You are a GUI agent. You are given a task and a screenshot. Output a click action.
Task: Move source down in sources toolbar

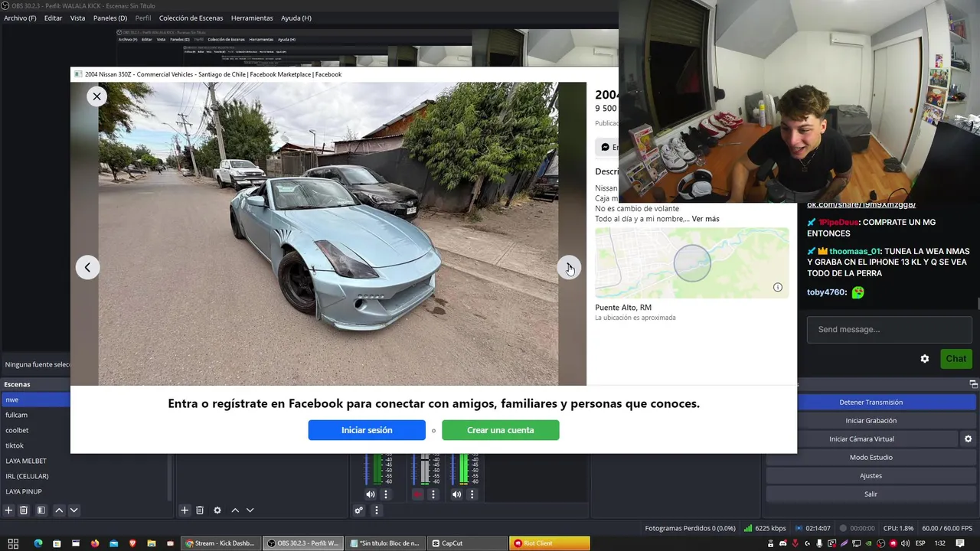(250, 510)
